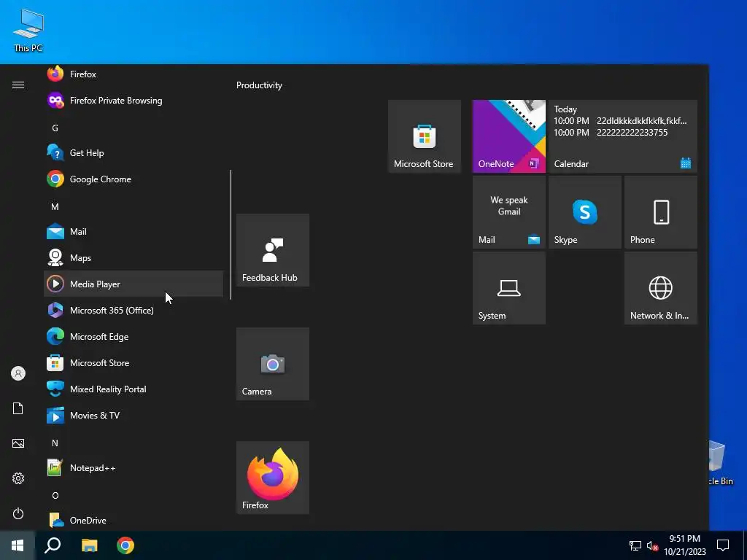Click the large Firefox tile
The image size is (747, 560).
point(273,478)
